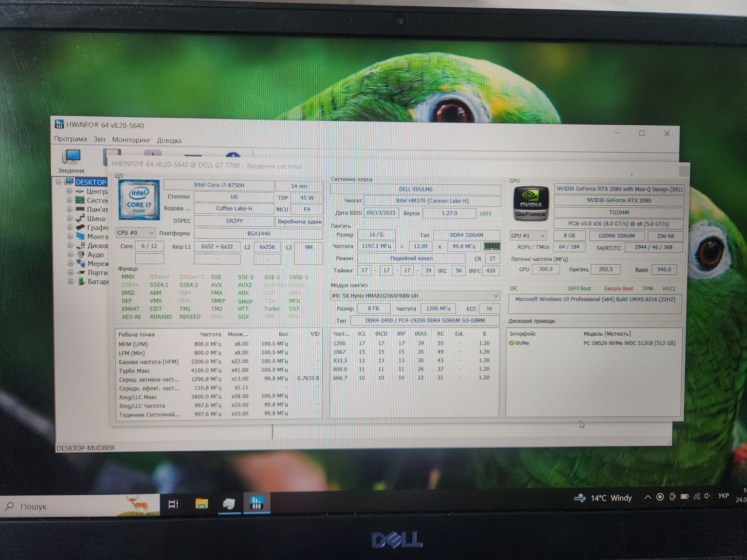
Task: Select the network icon beside Мереж
Action: (x=81, y=264)
